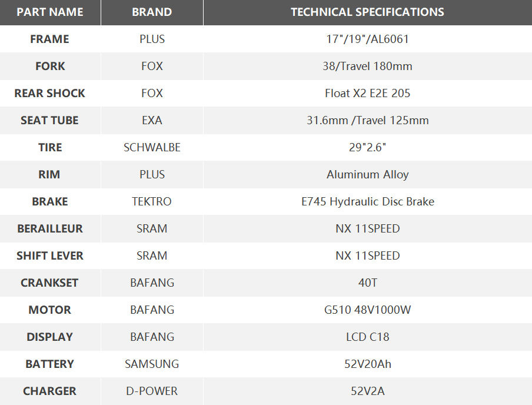Select the BERAILLEUR row label
532x405 pixels.
point(50,229)
